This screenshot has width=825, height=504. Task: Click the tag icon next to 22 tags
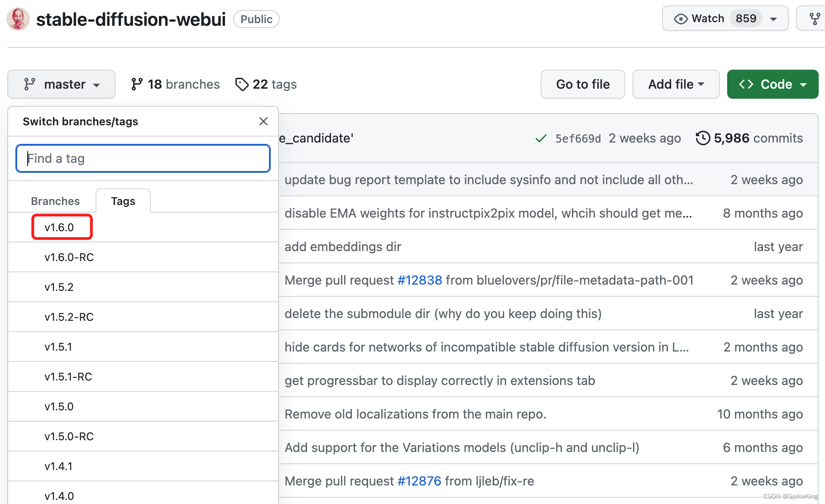(x=242, y=84)
